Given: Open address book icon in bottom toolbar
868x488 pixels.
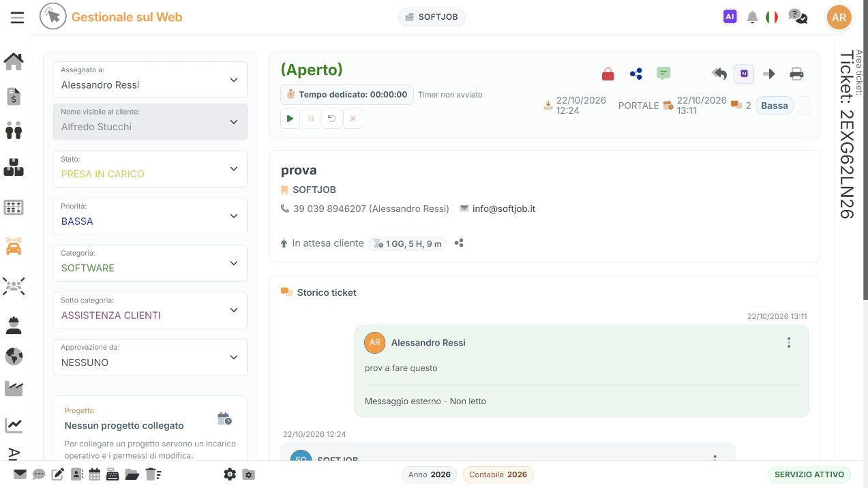Looking at the screenshot, I should (76, 474).
